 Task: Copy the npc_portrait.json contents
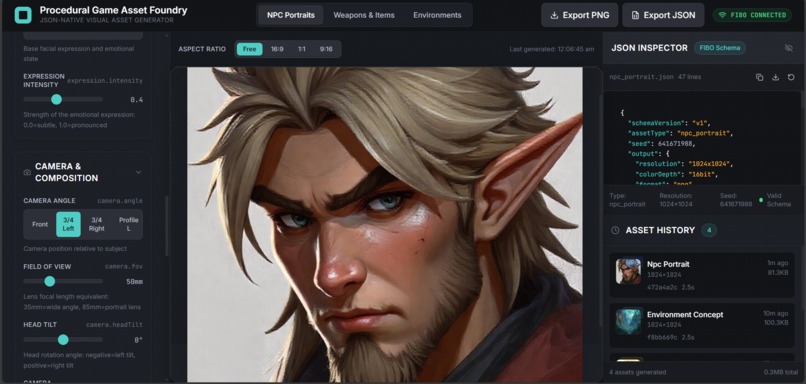point(759,77)
